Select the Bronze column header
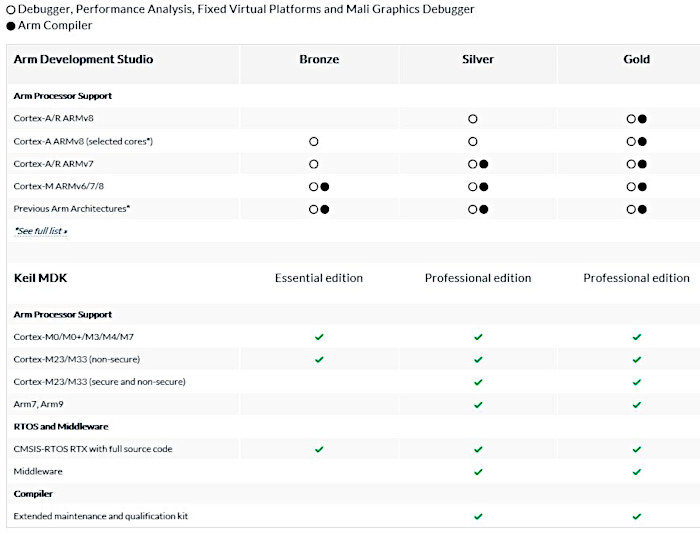Screen dimensions: 700x534 319,60
